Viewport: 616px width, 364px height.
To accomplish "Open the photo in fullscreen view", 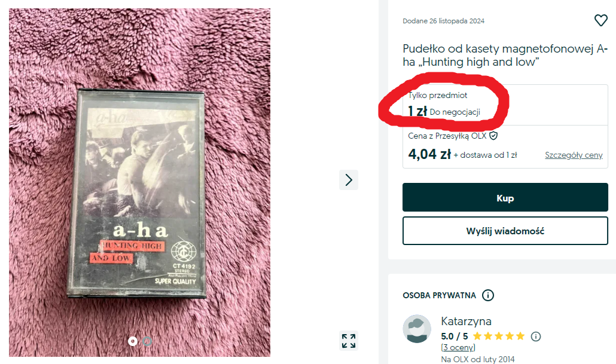I will (349, 341).
